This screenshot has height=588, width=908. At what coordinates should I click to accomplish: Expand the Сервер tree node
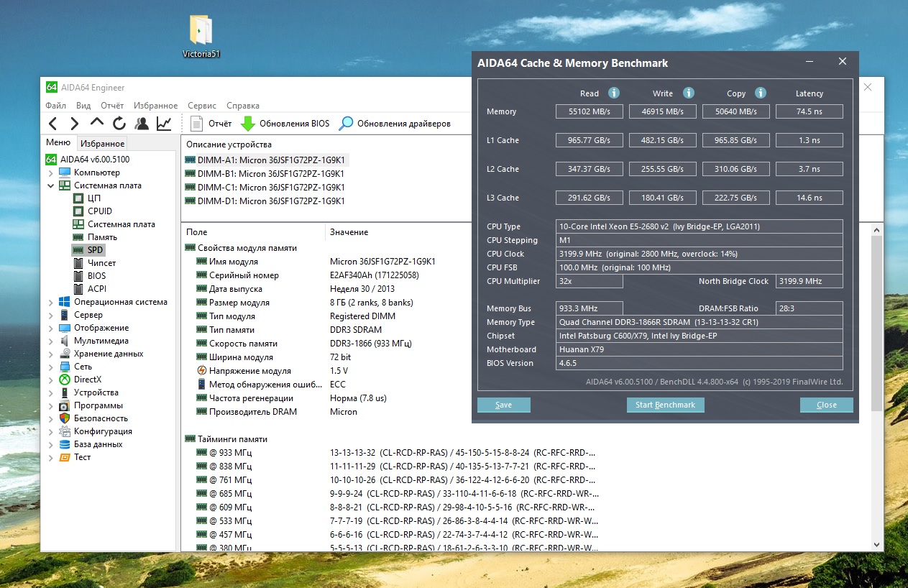50,315
